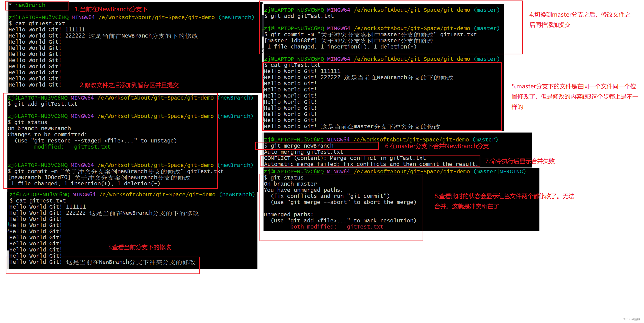Click 'Automatic merge failed' line
Screen dimensions: 644x323
pyautogui.click(x=371, y=164)
